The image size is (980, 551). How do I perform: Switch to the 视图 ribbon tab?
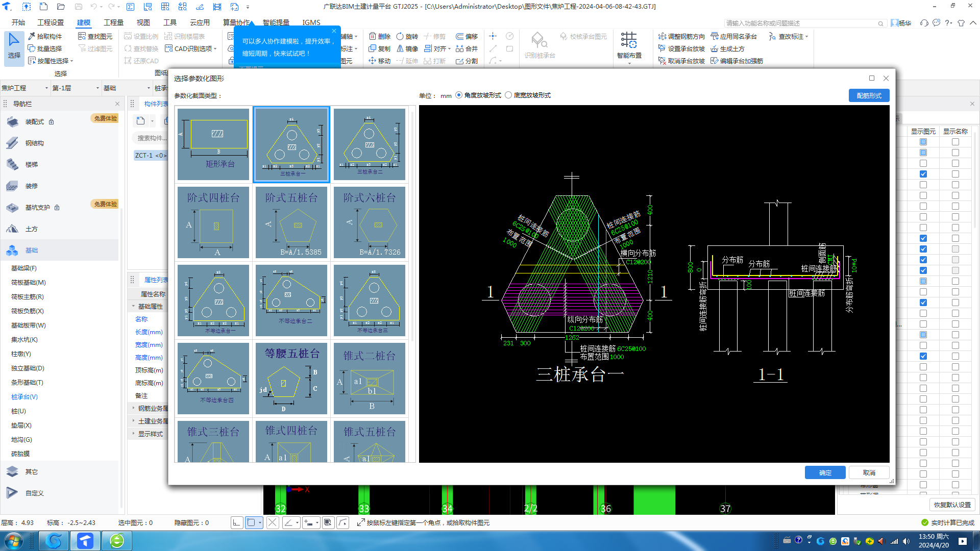point(143,22)
